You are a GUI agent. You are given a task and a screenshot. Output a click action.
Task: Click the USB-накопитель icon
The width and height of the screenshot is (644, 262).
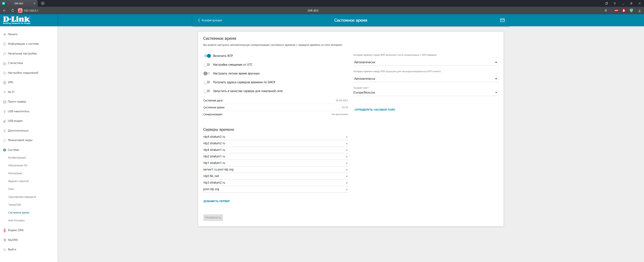4,111
